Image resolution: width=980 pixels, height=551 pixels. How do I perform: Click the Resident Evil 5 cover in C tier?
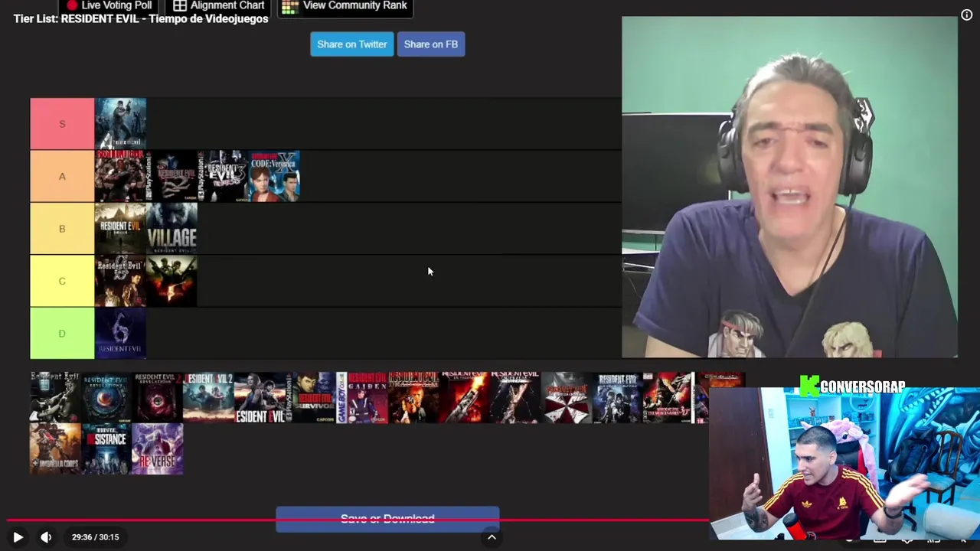[x=171, y=281]
